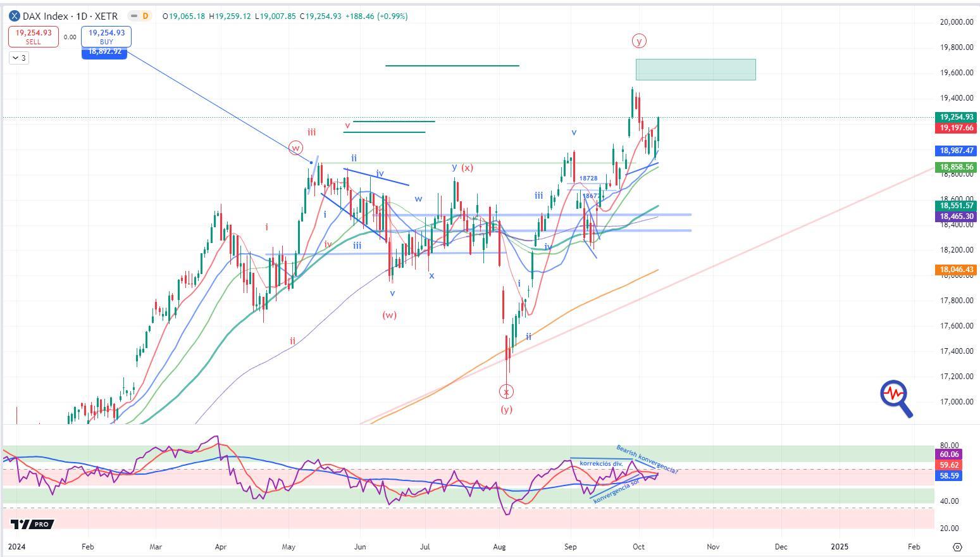Click the red 59.62 oscillator value label

(x=949, y=465)
